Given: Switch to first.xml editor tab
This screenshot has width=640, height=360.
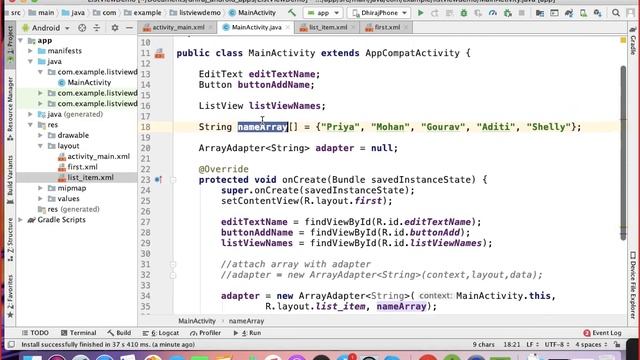Looking at the screenshot, I should 387,27.
